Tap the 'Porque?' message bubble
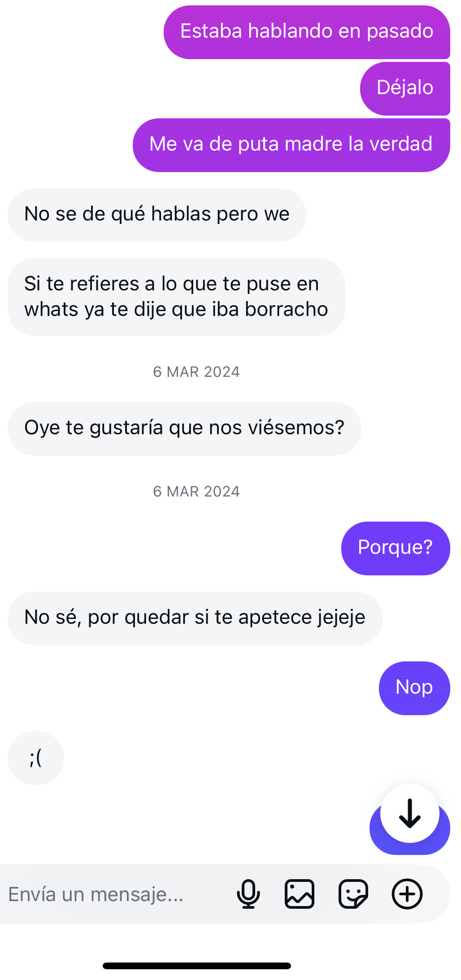This screenshot has height=980, width=461. coord(395,548)
